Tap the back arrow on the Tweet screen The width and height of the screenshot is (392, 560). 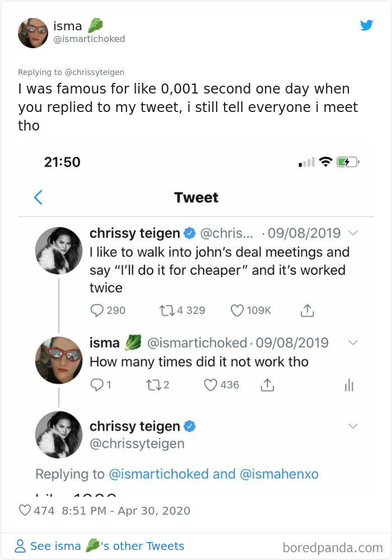coord(38,197)
